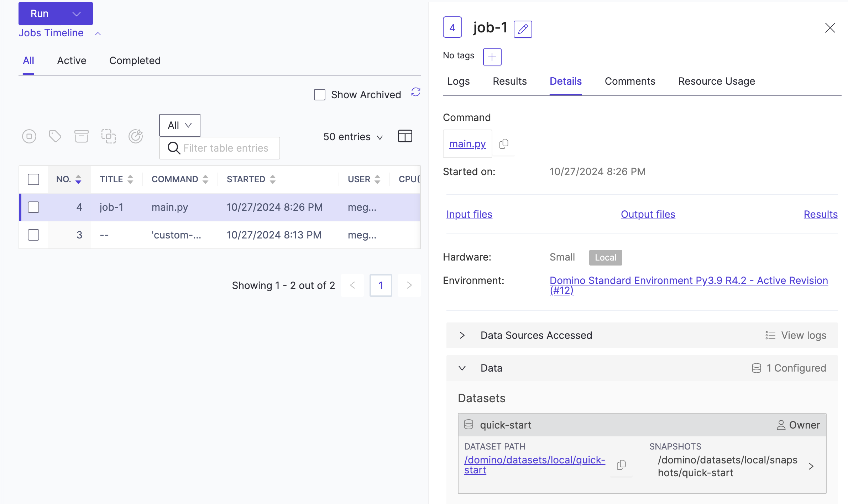The width and height of the screenshot is (848, 504).
Task: Open the 50 entries dropdown
Action: click(353, 137)
